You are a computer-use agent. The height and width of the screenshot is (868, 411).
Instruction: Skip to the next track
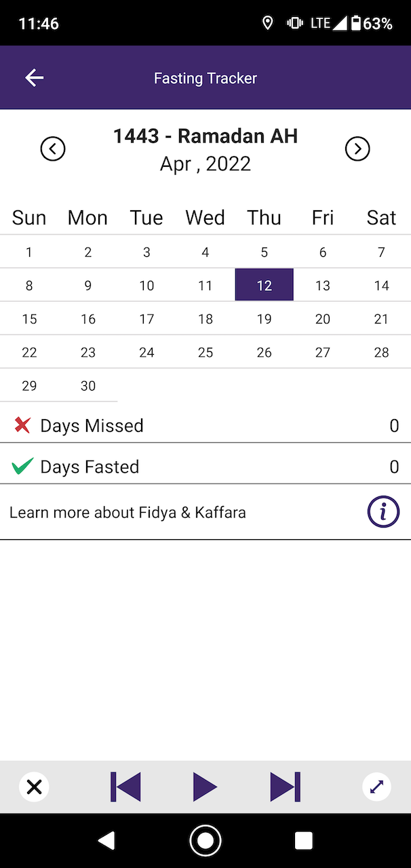285,787
